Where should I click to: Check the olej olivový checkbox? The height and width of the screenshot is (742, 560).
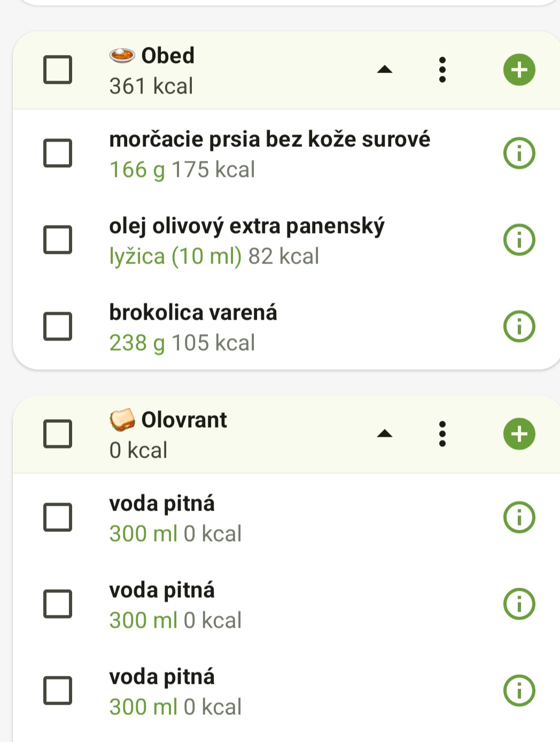tap(58, 240)
